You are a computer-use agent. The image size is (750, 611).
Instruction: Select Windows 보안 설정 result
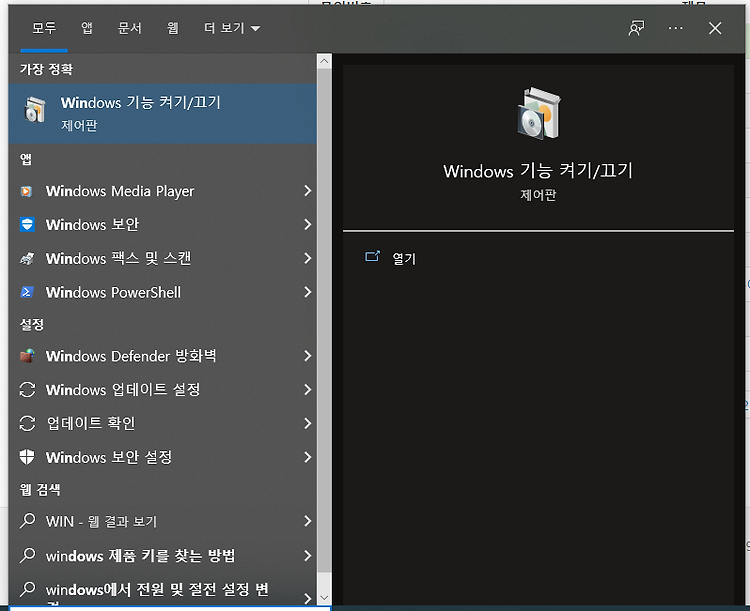click(163, 457)
